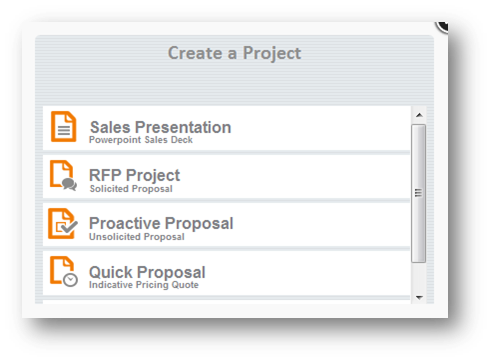This screenshot has width=492, height=362.
Task: Click the project list scrollbar thumb
Action: pos(419,193)
